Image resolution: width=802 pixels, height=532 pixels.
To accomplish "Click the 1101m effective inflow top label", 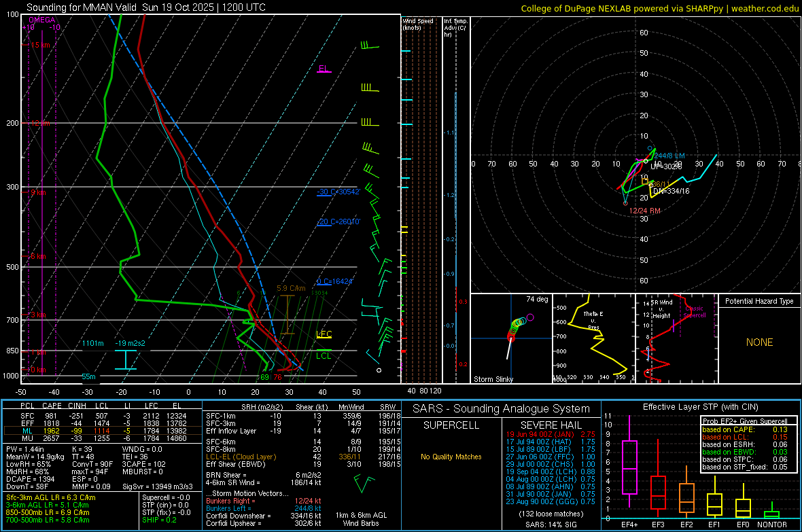I will (x=93, y=343).
